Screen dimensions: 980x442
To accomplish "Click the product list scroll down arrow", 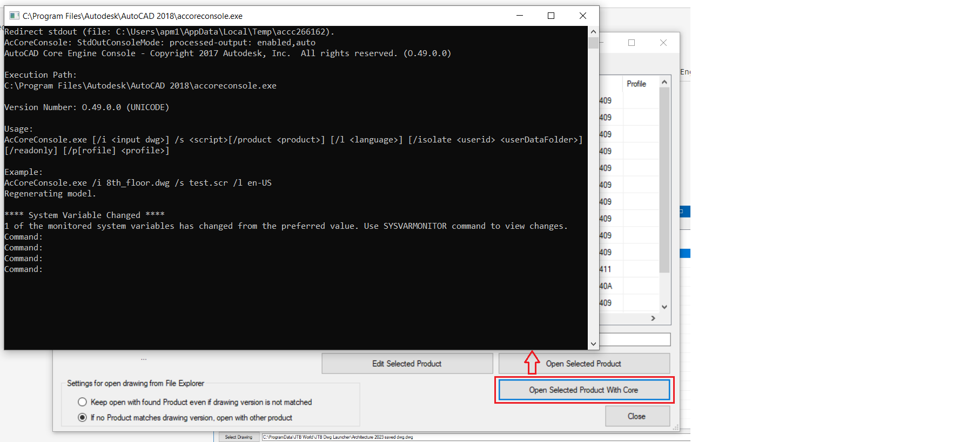I will pos(664,307).
